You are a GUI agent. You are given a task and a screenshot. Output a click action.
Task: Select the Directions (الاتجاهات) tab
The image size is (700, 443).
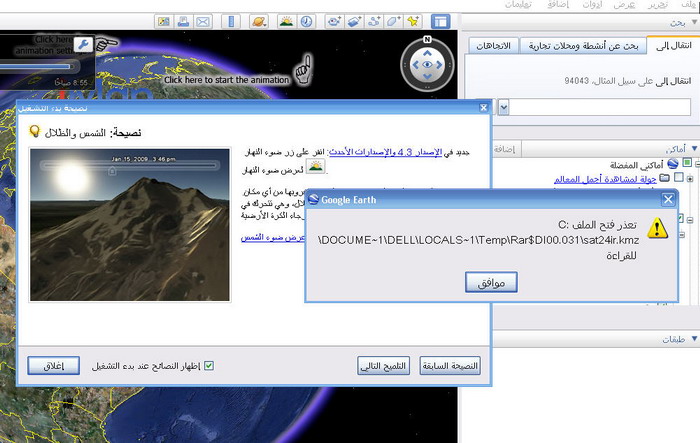[x=490, y=46]
